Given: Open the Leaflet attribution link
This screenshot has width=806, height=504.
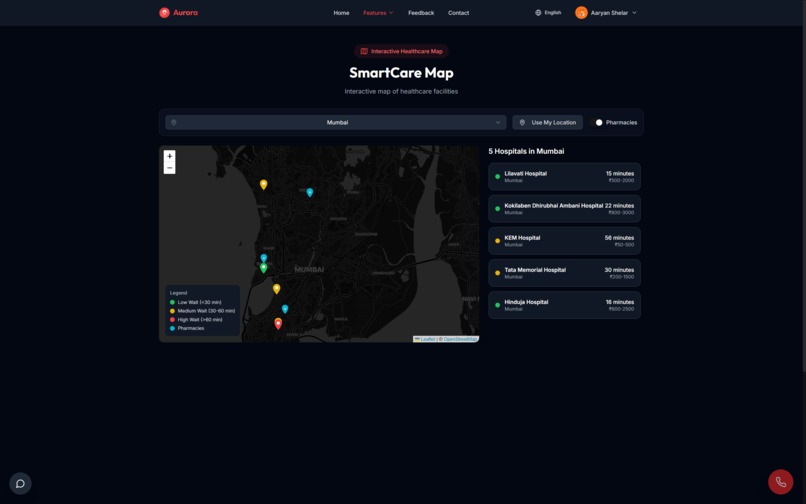Looking at the screenshot, I should click(428, 339).
